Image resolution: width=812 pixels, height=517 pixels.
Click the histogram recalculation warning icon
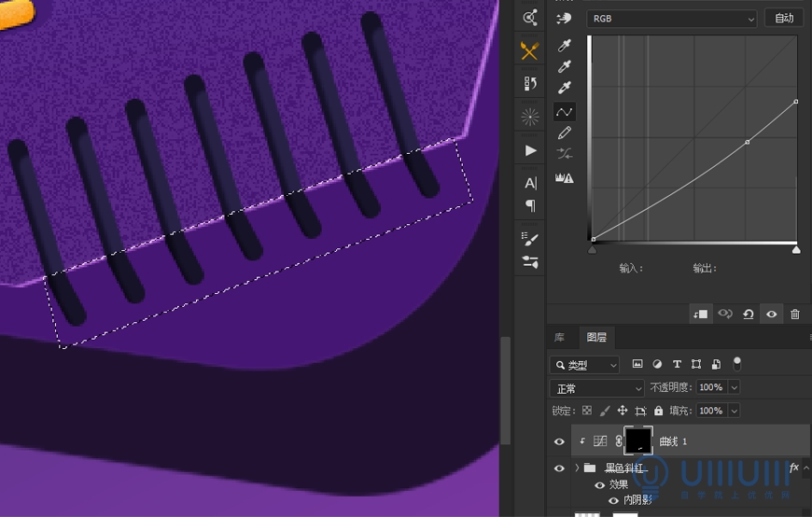564,177
